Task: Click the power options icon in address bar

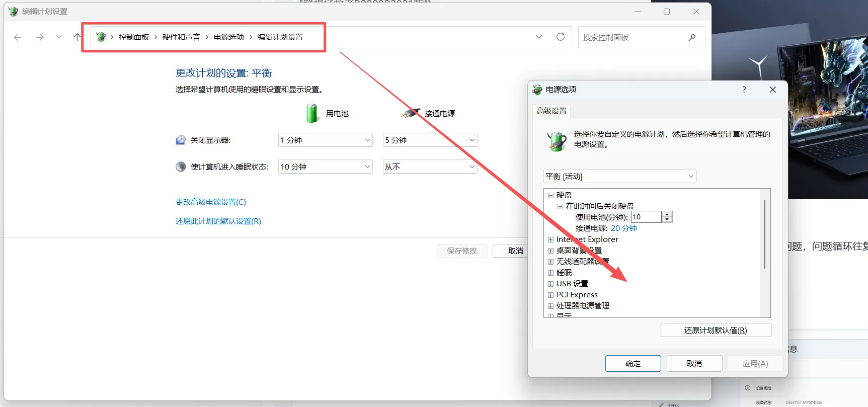Action: coord(101,37)
